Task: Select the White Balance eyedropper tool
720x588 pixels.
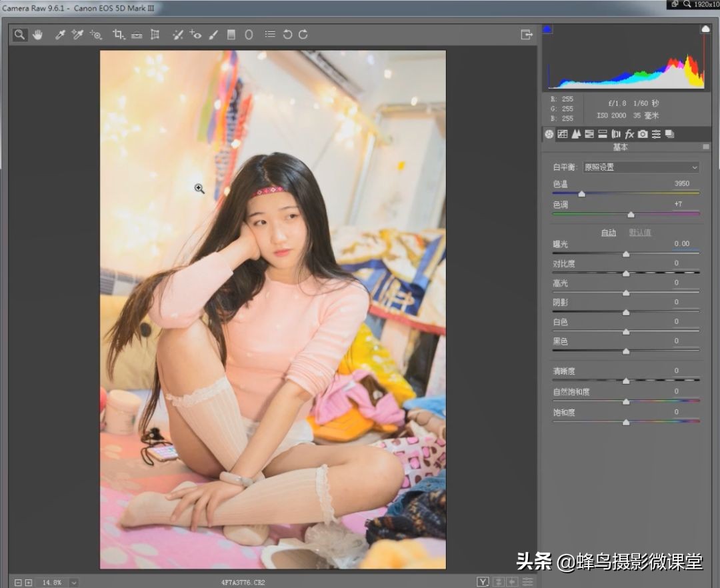Action: (59, 34)
